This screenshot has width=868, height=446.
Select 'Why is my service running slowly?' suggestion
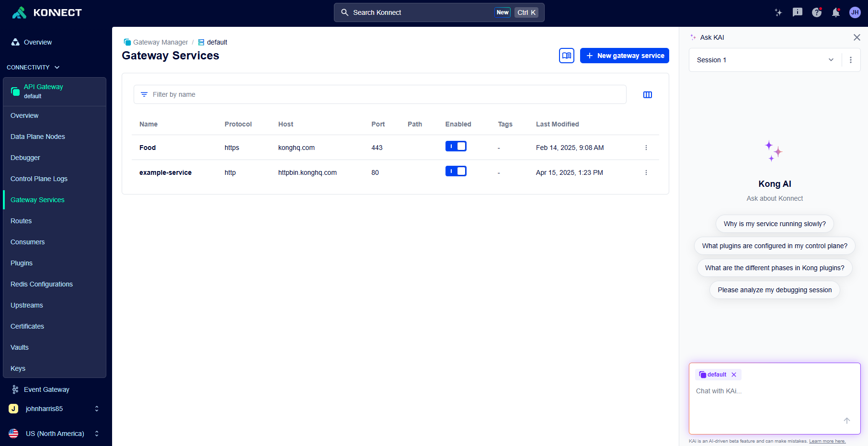click(774, 224)
